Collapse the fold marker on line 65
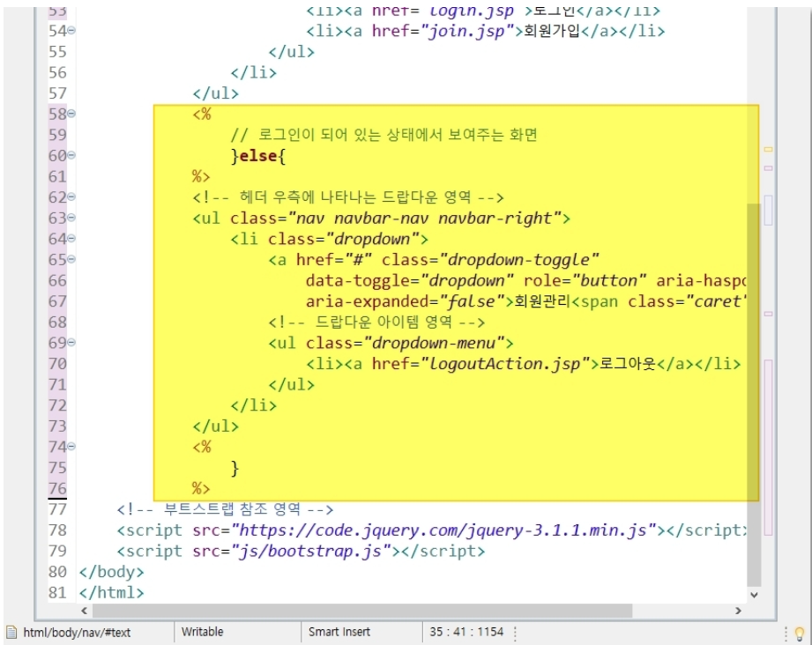 click(x=71, y=259)
